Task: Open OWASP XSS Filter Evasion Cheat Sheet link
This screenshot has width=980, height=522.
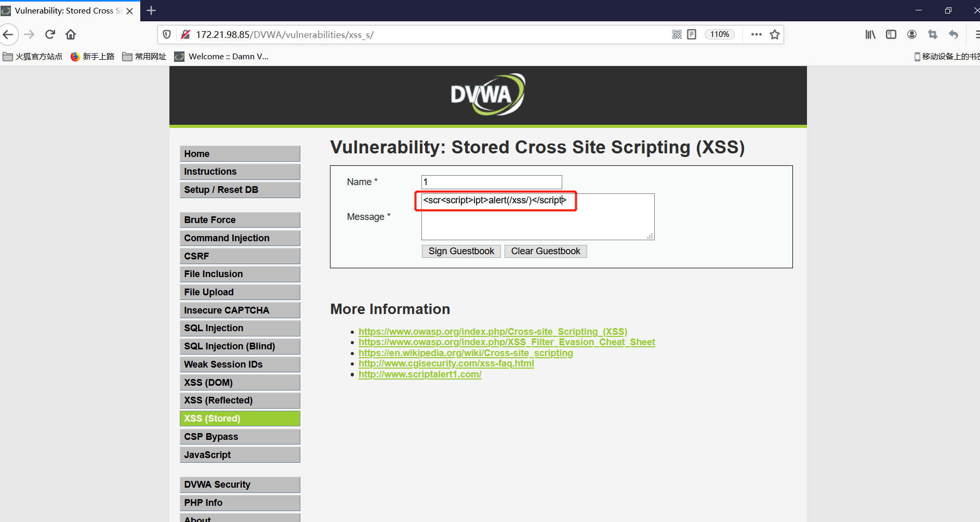Action: 507,342
